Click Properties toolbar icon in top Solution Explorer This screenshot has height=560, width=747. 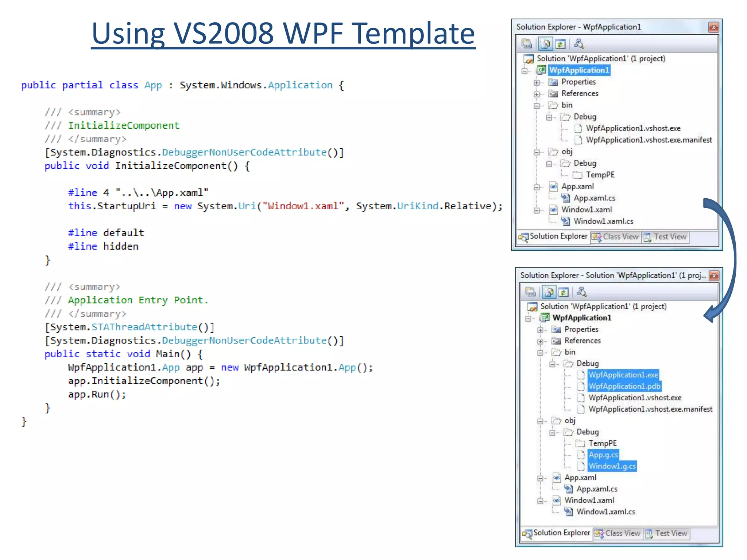527,44
